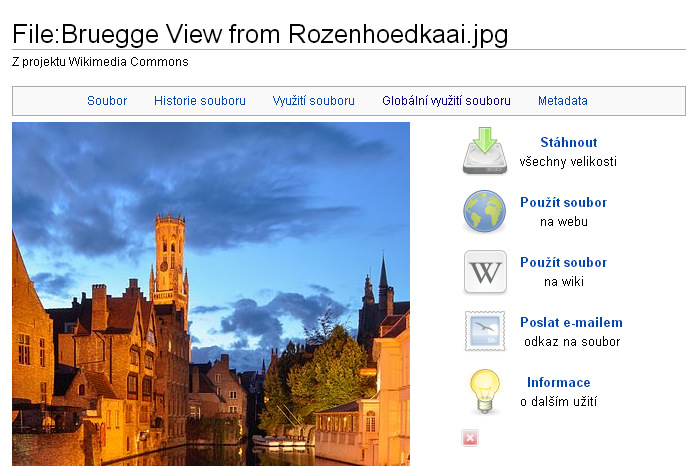The height and width of the screenshot is (466, 699).
Task: Open Globální využití souboru link
Action: click(x=446, y=101)
